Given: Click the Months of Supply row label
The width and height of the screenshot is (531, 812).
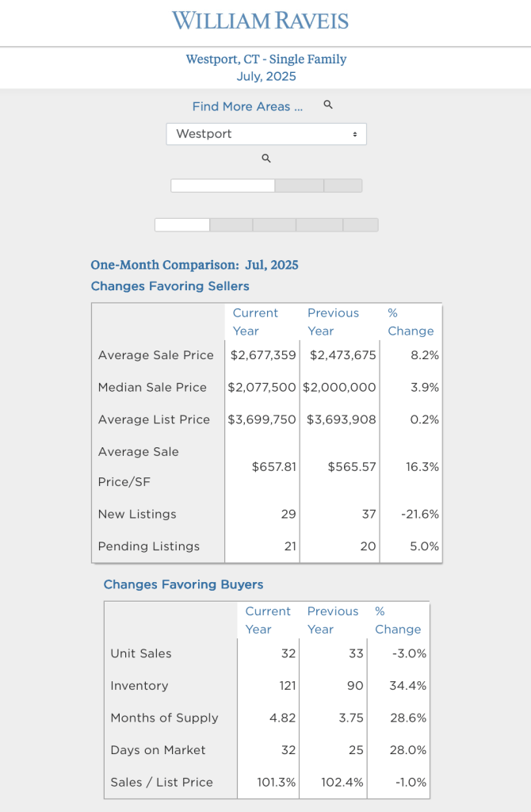Looking at the screenshot, I should coord(164,718).
